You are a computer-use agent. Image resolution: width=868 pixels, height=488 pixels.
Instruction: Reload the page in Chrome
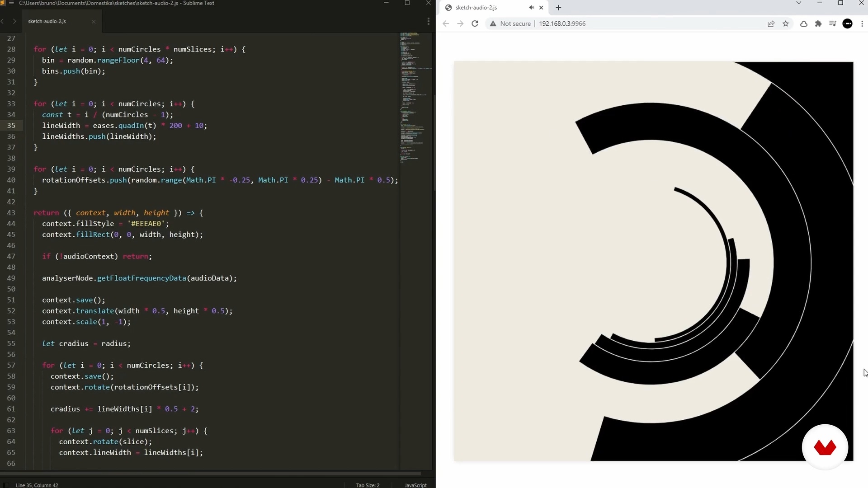[x=475, y=23]
